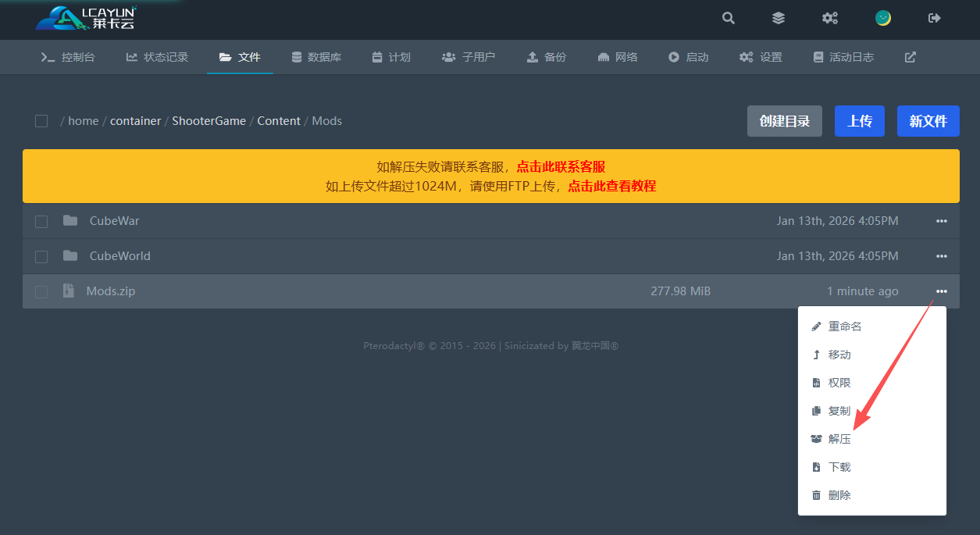Click the logout icon in header

tap(935, 18)
